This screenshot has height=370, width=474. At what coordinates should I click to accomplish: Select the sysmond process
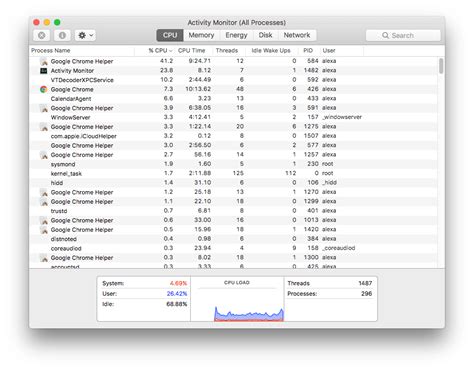(x=233, y=164)
